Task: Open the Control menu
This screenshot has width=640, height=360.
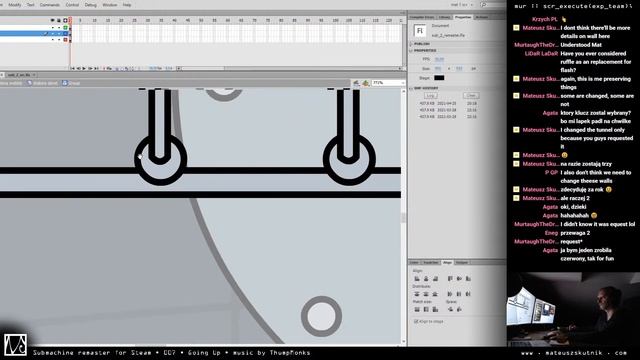Action: tap(72, 5)
